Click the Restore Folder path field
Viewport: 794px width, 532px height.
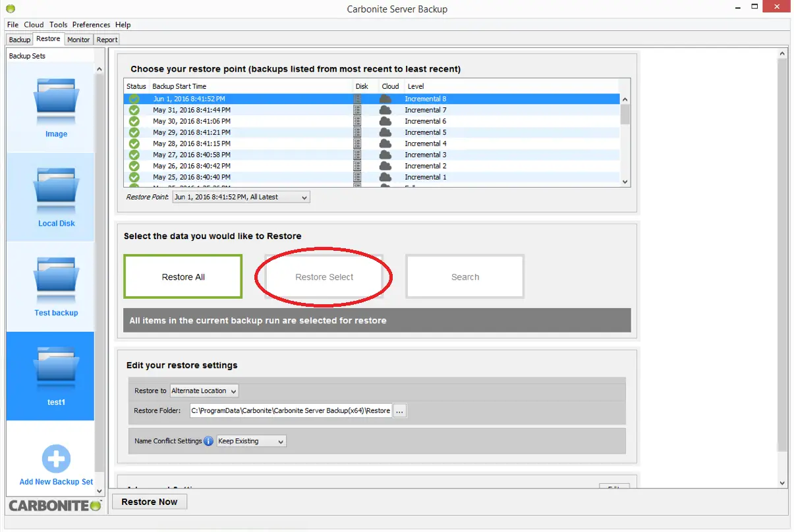[x=291, y=410]
